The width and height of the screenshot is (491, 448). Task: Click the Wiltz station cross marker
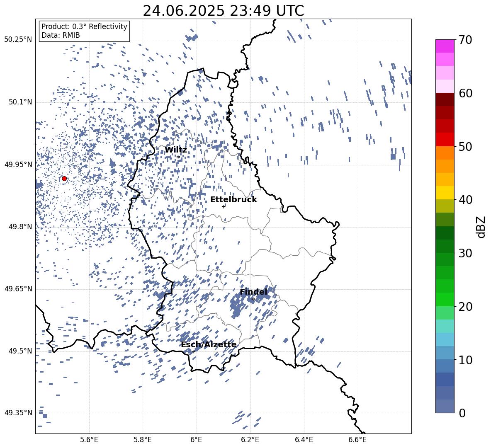click(178, 157)
